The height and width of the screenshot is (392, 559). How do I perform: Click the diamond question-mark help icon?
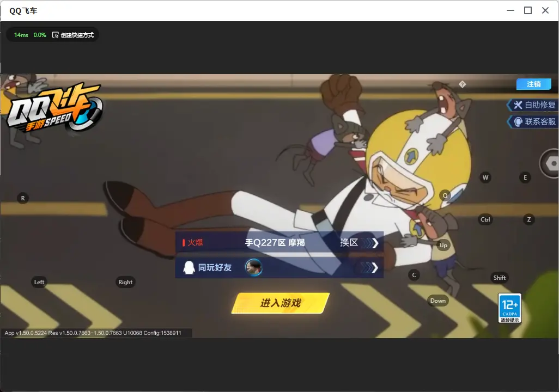[x=463, y=84]
